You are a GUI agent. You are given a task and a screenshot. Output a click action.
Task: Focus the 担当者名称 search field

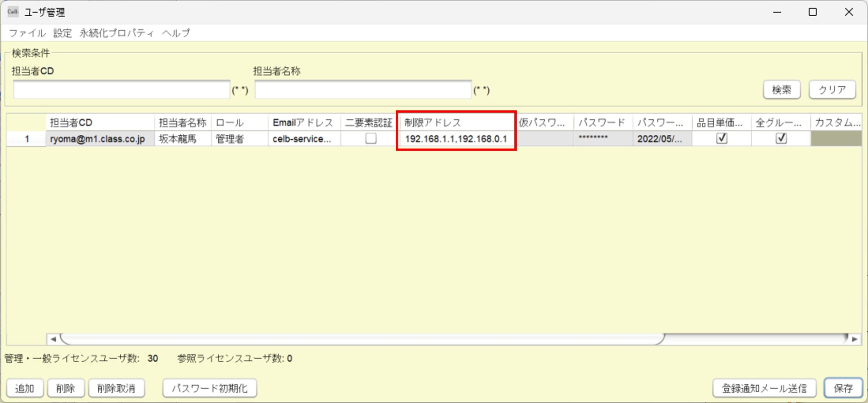point(363,90)
